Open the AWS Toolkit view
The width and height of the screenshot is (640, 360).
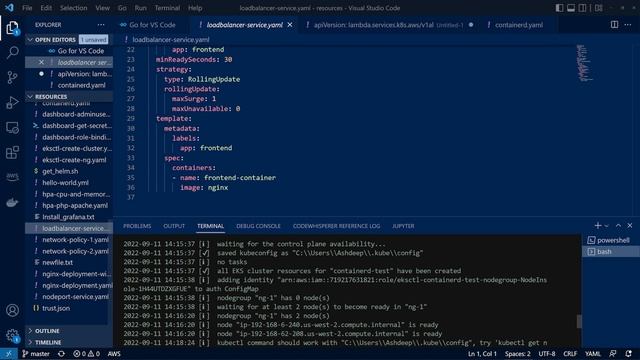coord(12,177)
